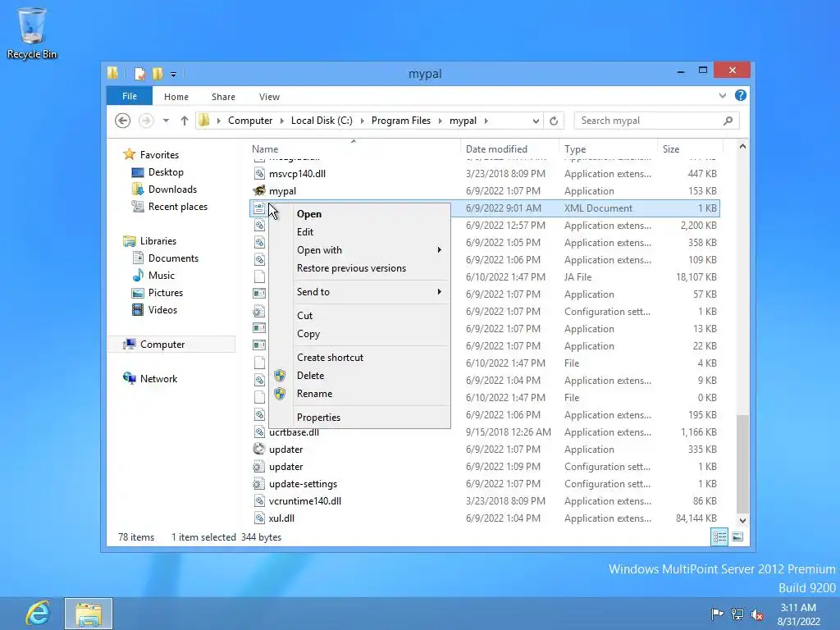The height and width of the screenshot is (630, 840).
Task: Choose Cut in the context menu
Action: point(359,316)
